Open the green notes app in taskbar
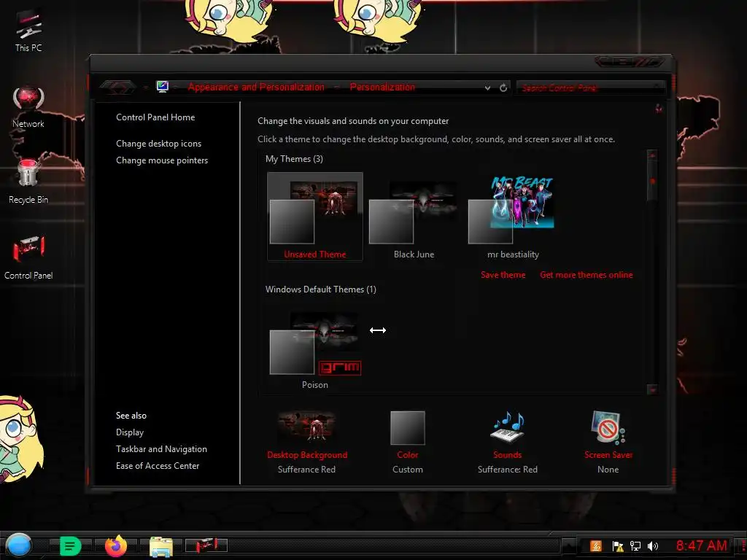Screen dimensions: 747x560 click(70, 545)
